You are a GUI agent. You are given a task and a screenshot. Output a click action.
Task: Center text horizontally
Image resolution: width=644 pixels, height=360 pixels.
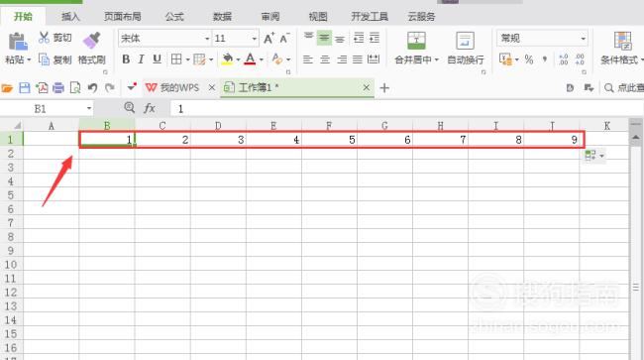(x=325, y=60)
